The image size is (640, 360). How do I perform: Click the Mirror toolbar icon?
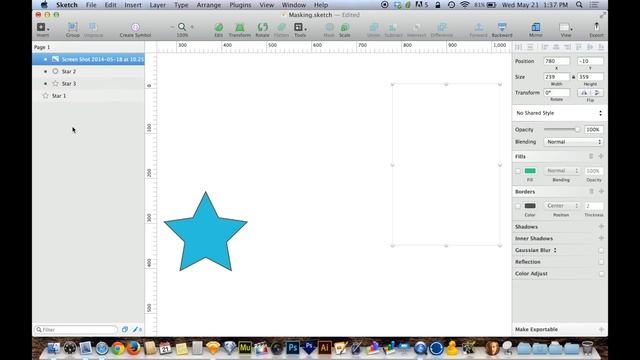[x=536, y=27]
